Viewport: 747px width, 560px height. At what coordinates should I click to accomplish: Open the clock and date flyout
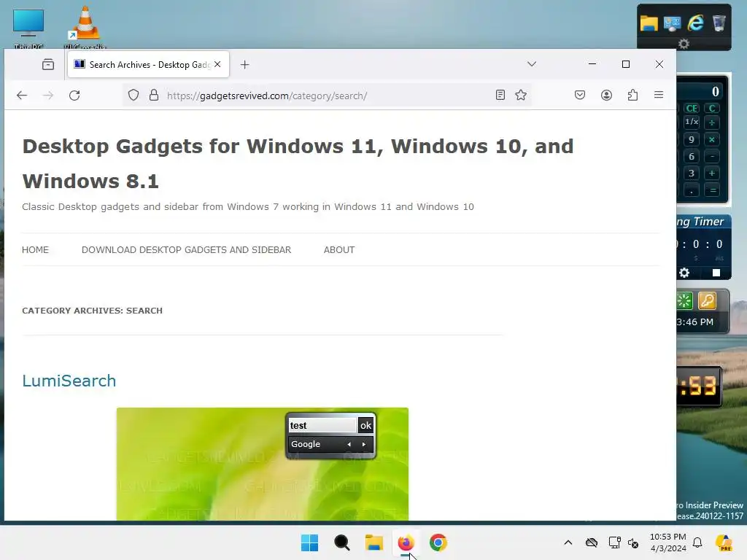(668, 542)
